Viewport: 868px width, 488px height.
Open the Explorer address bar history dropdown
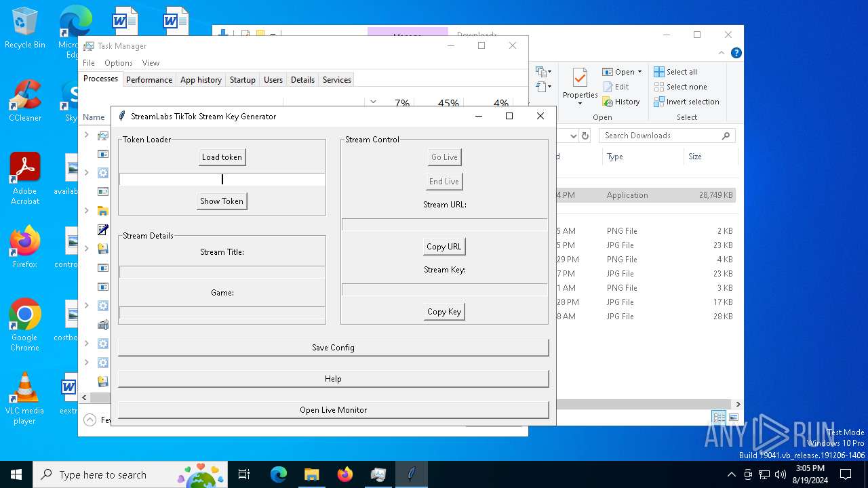573,136
